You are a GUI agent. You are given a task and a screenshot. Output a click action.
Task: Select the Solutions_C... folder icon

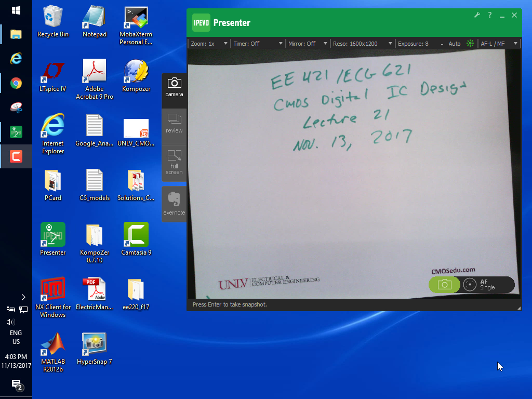pos(136,185)
